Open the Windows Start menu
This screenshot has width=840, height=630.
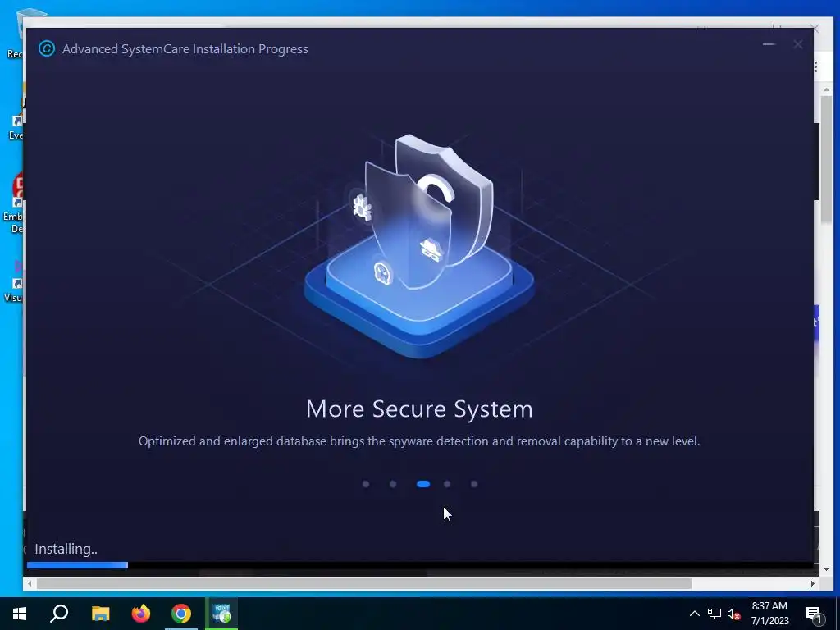20,614
